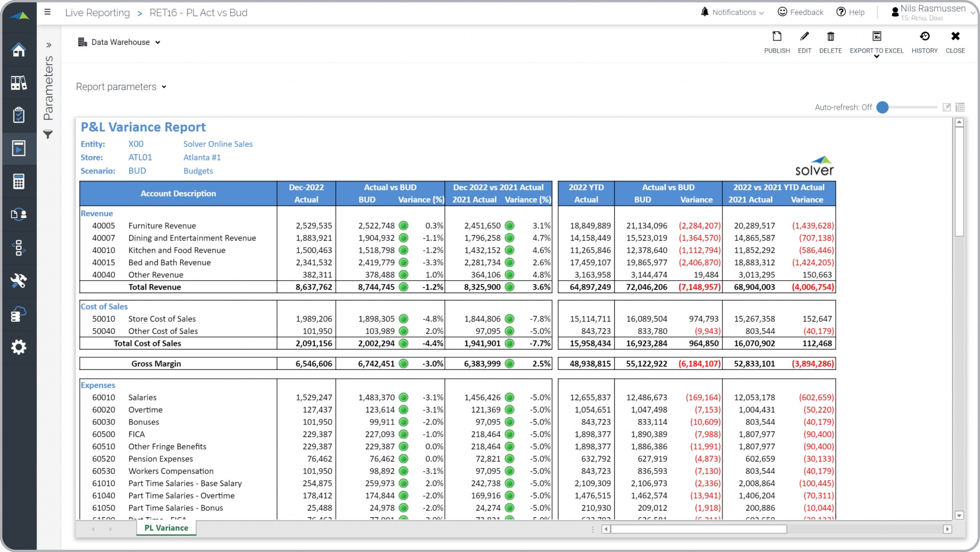Image resolution: width=980 pixels, height=552 pixels.
Task: Click Live Reporting breadcrumb link
Action: pos(98,13)
